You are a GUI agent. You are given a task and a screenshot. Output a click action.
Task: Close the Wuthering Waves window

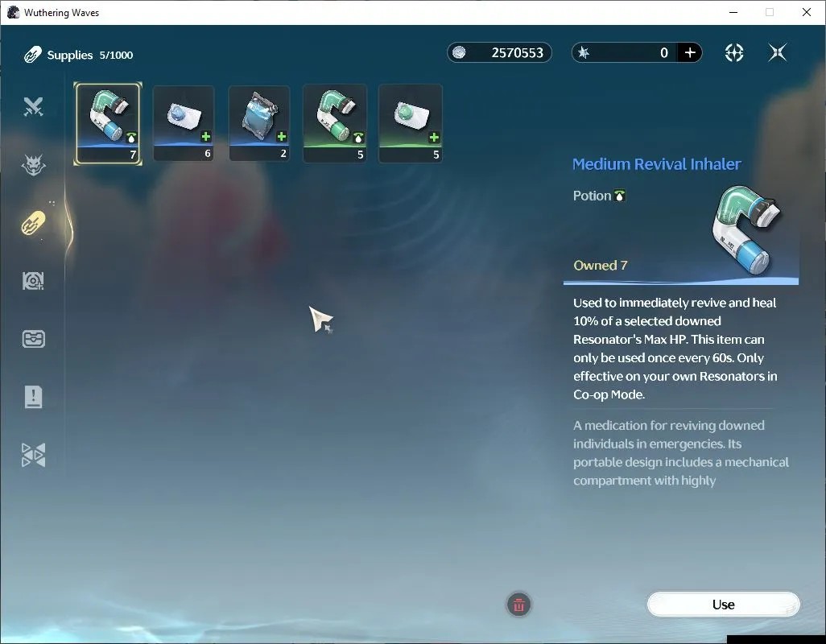pyautogui.click(x=807, y=12)
